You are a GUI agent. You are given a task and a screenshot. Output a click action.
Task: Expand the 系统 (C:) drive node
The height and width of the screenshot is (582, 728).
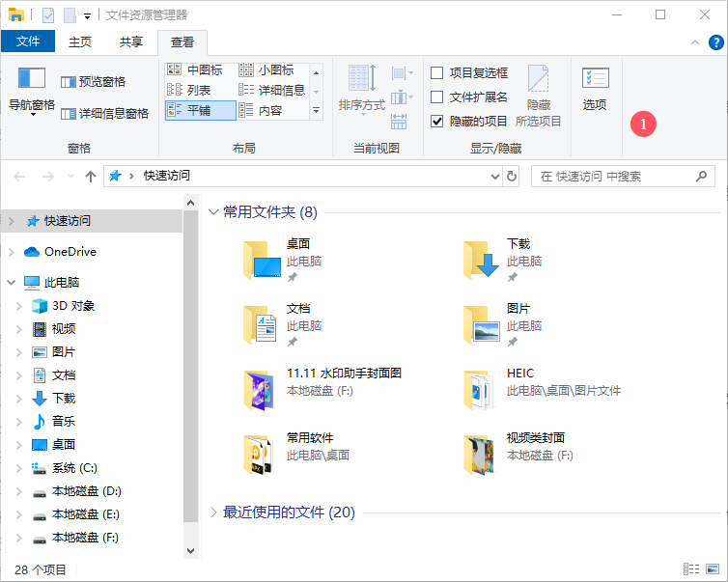(x=19, y=468)
